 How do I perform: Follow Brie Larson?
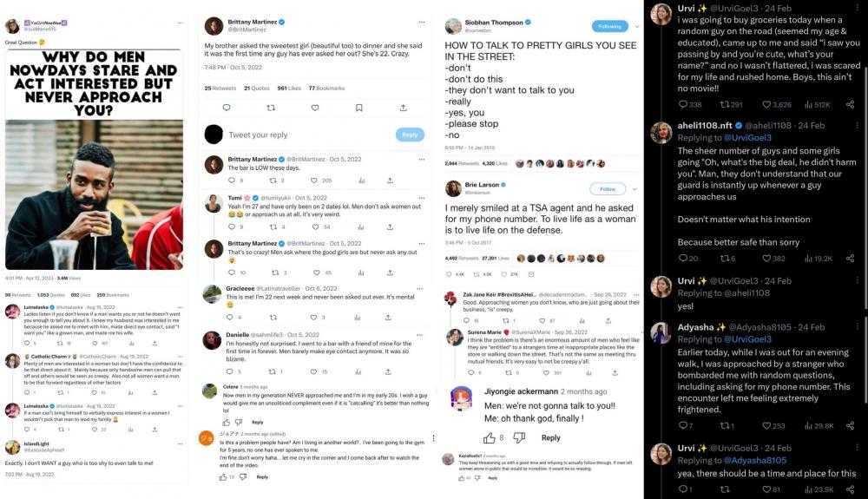coord(608,189)
